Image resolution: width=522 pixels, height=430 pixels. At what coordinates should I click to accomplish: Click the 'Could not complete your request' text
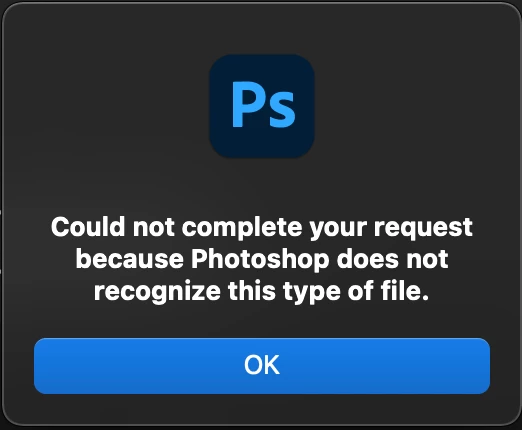coord(262,227)
